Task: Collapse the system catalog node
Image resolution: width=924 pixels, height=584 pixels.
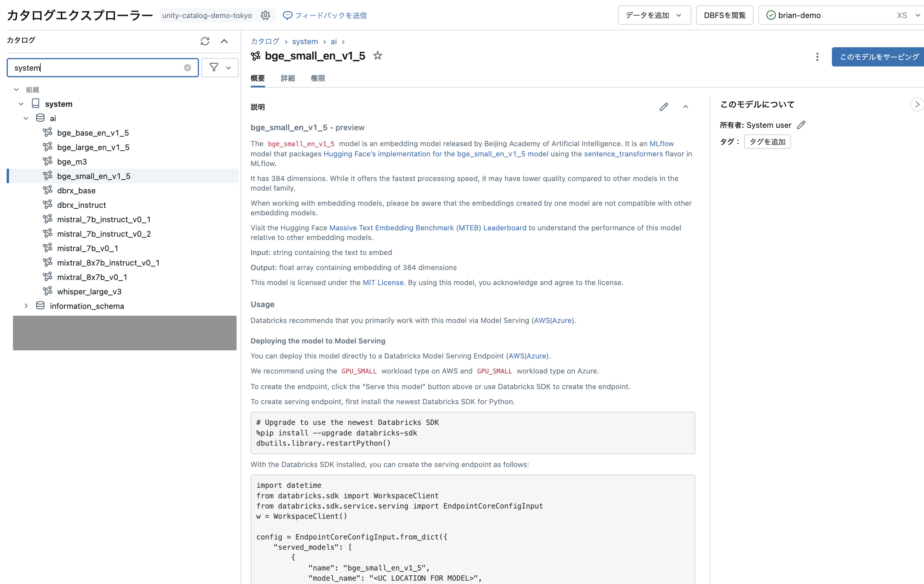Action: coord(21,104)
